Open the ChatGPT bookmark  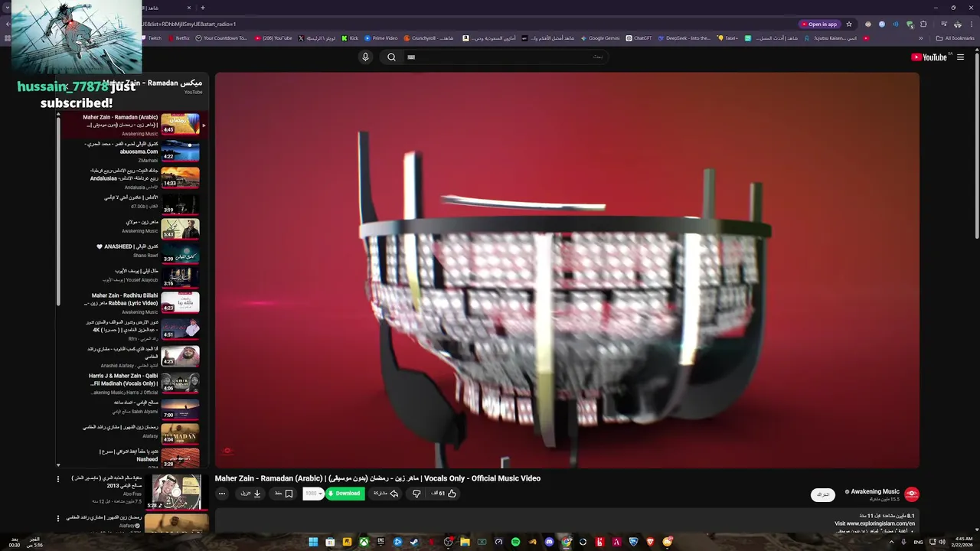[x=639, y=37]
